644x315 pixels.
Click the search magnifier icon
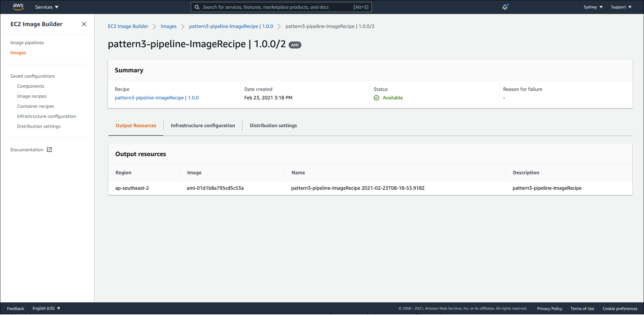197,7
